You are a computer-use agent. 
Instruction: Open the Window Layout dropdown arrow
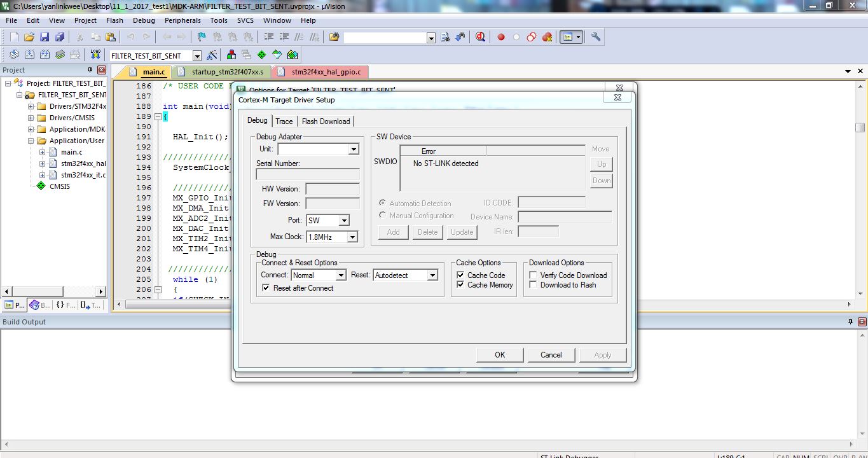pos(578,38)
